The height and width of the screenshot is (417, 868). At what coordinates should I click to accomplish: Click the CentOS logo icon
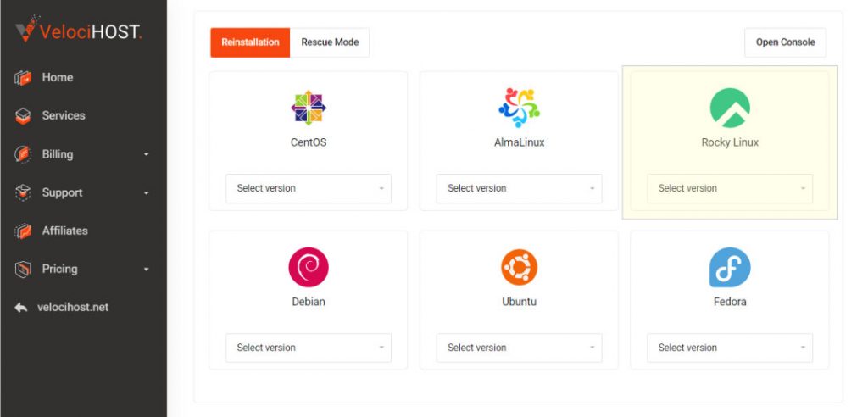(309, 108)
